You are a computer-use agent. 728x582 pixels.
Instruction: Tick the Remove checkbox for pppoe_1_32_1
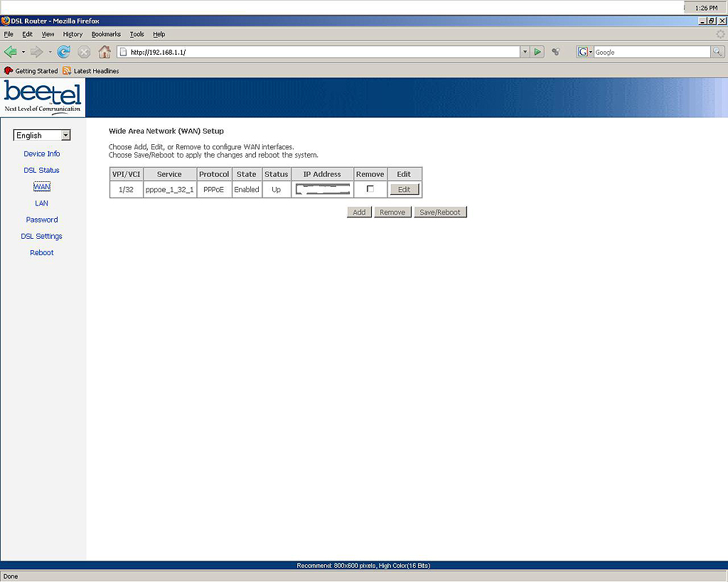(370, 189)
